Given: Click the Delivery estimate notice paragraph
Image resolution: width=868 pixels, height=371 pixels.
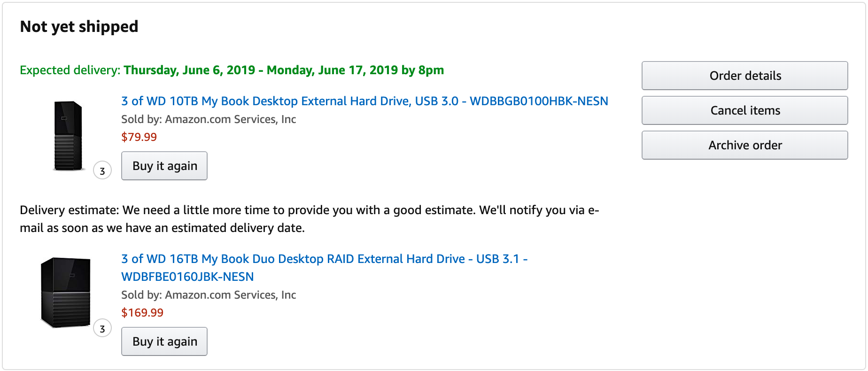Looking at the screenshot, I should pos(309,219).
